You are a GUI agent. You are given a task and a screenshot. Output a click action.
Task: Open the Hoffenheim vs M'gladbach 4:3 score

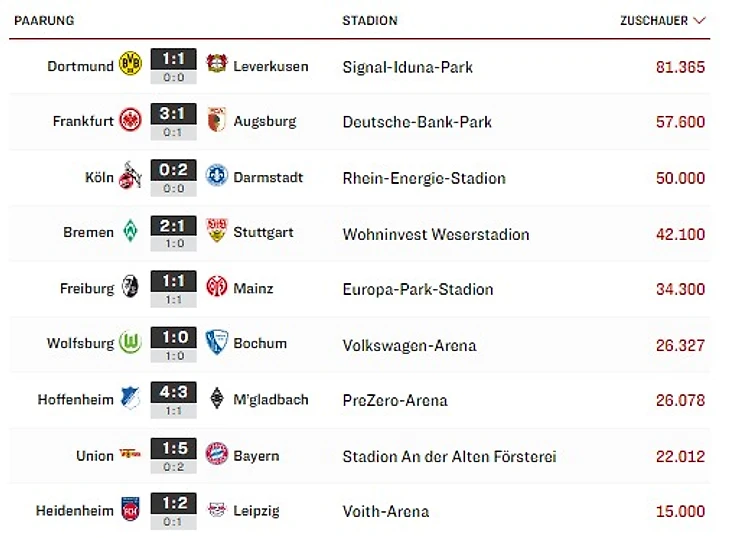pyautogui.click(x=173, y=392)
